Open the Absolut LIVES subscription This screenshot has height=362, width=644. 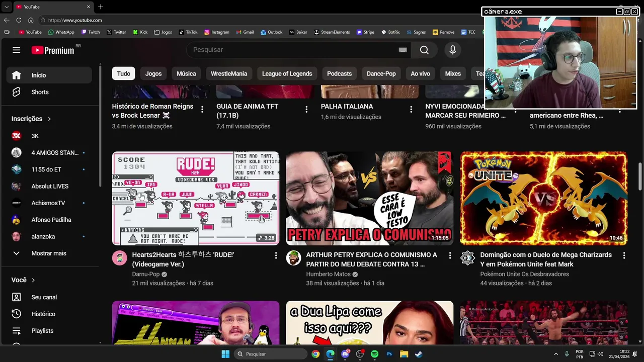tap(49, 186)
